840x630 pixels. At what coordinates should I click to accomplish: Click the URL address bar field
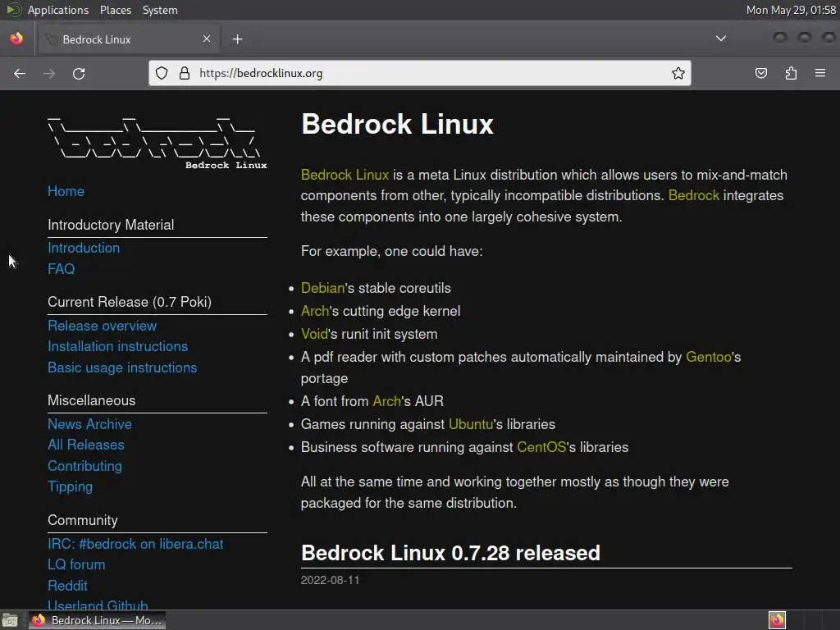click(x=427, y=73)
